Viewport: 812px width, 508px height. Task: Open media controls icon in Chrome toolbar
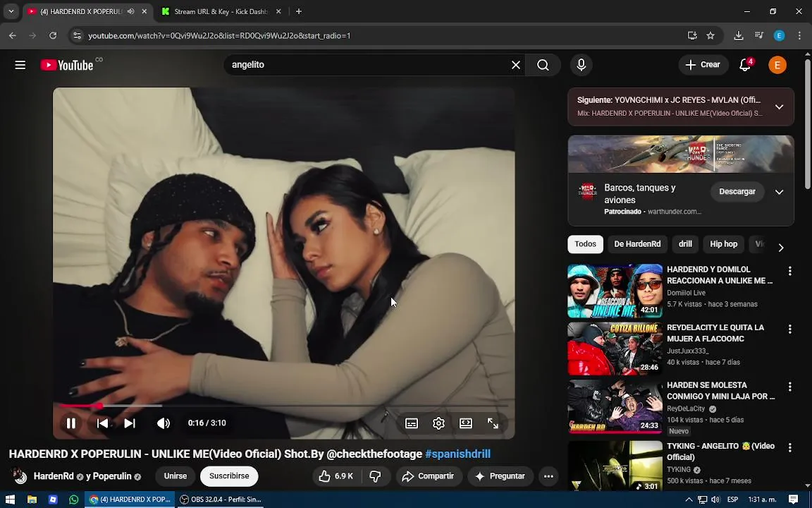tap(758, 36)
